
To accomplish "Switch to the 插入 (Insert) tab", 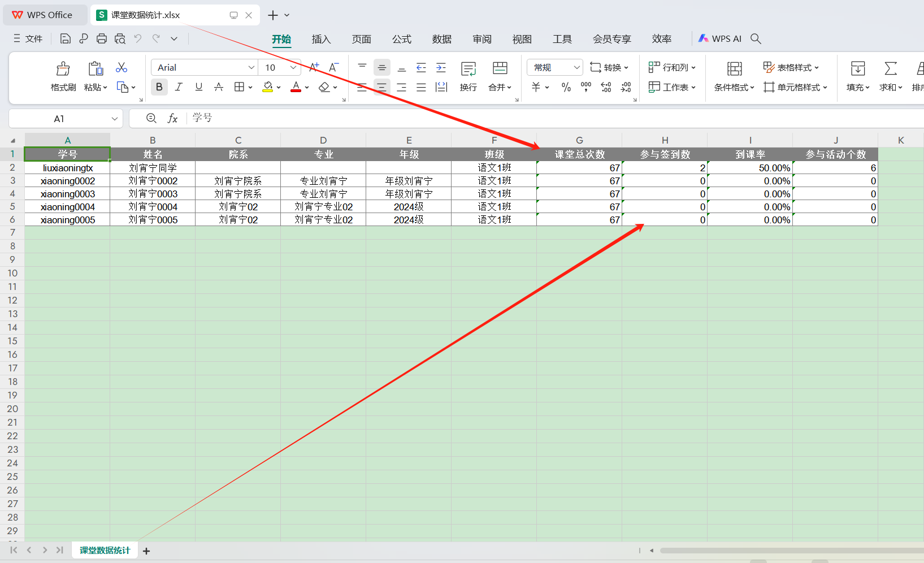I will (x=321, y=39).
